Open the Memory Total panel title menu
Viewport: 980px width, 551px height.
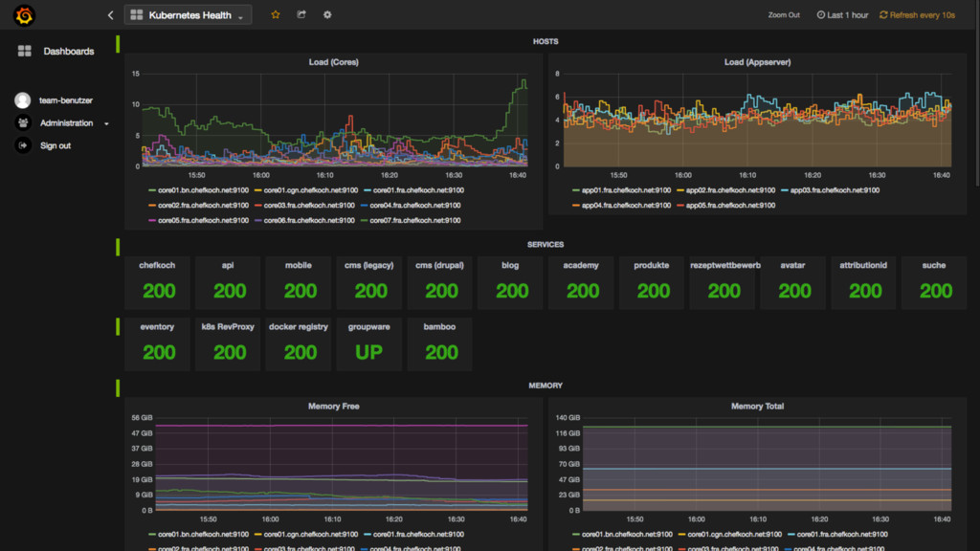(758, 406)
